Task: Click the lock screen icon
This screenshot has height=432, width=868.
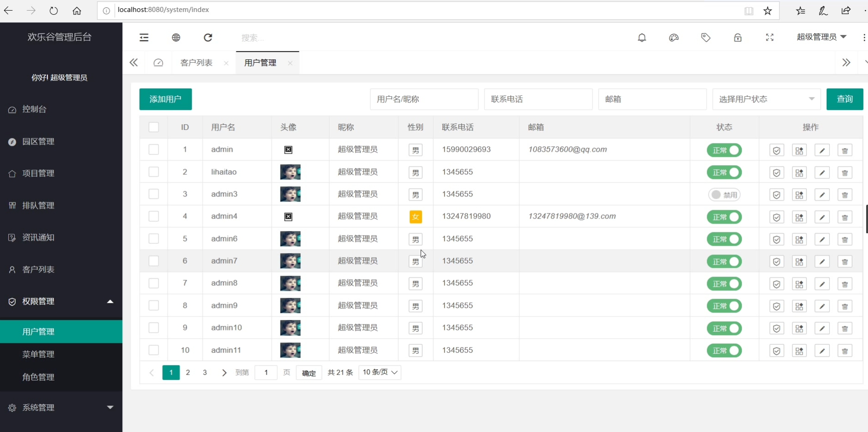Action: [737, 38]
